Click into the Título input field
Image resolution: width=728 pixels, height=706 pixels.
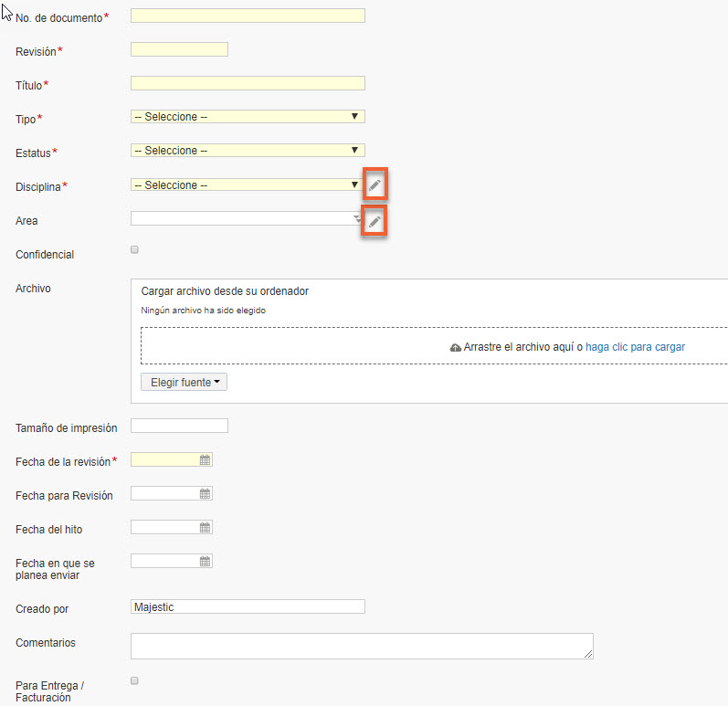pos(248,83)
